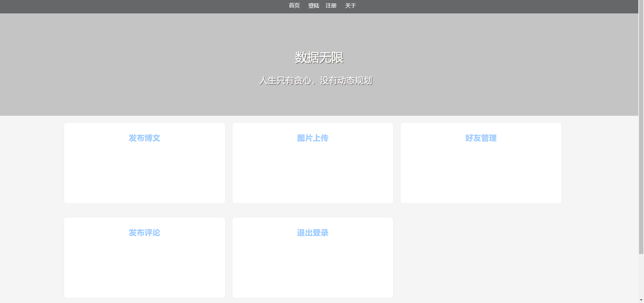Click the 发布博文 link

(144, 138)
